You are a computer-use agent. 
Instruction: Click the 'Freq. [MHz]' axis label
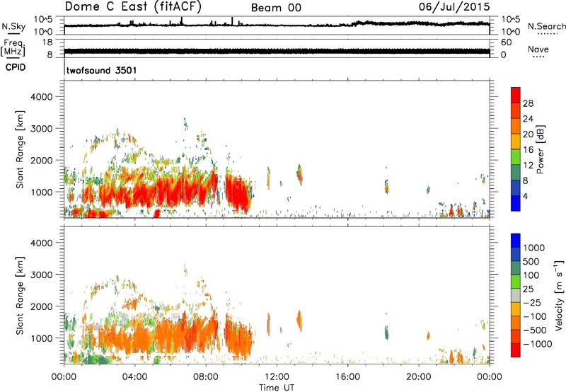pyautogui.click(x=13, y=48)
